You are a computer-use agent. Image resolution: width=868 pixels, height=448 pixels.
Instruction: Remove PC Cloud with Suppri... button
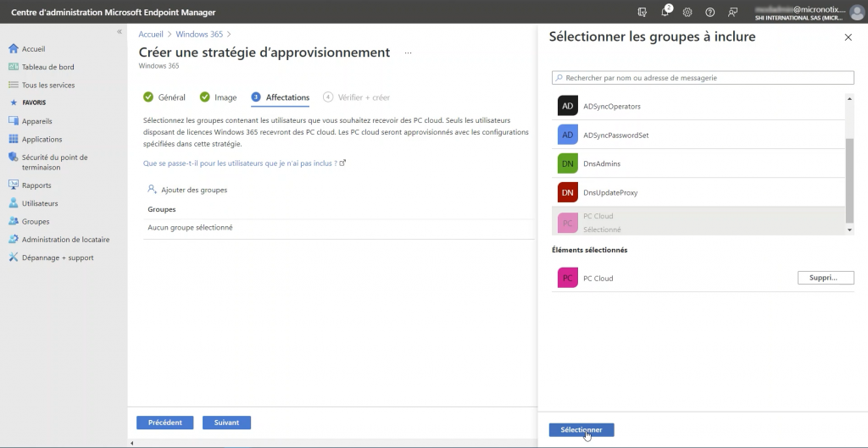tap(826, 278)
